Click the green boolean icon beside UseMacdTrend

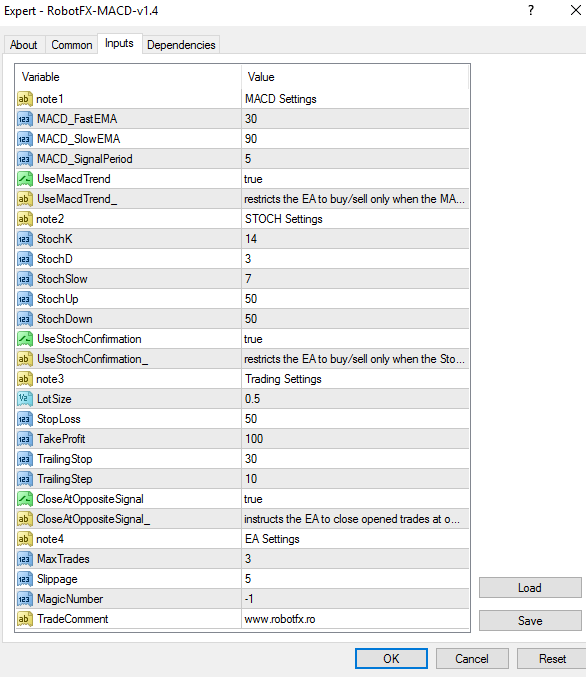pyautogui.click(x=25, y=179)
